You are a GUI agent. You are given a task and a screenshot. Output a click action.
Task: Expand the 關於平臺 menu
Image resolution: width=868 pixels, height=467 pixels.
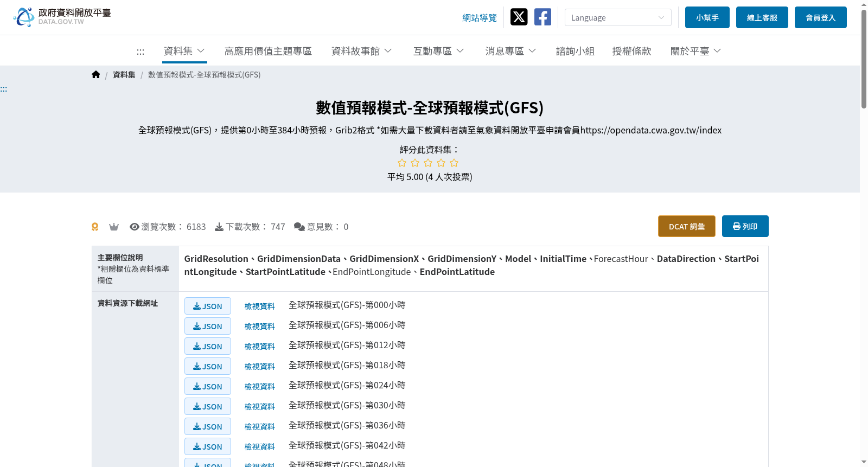(696, 51)
